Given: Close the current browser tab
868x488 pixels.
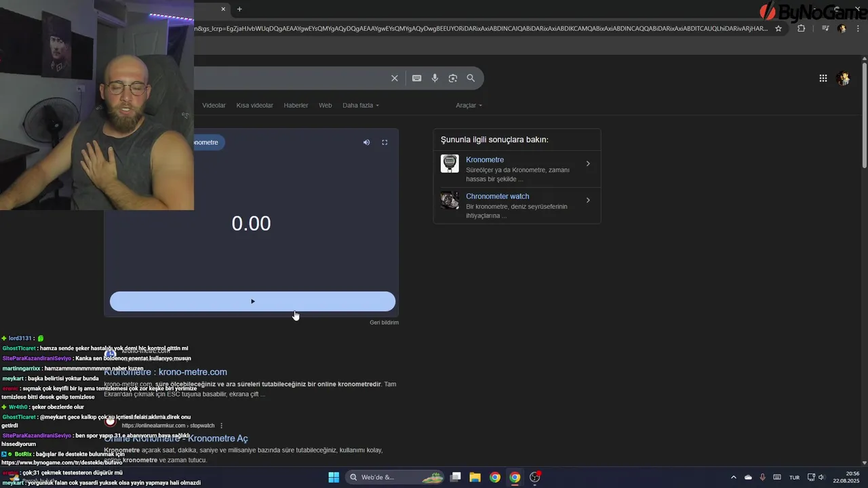Looking at the screenshot, I should [223, 9].
